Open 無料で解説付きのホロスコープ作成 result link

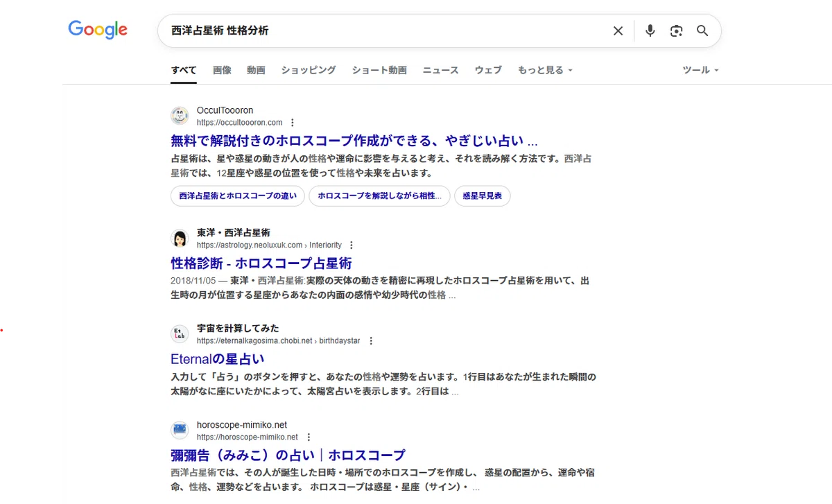[354, 141]
